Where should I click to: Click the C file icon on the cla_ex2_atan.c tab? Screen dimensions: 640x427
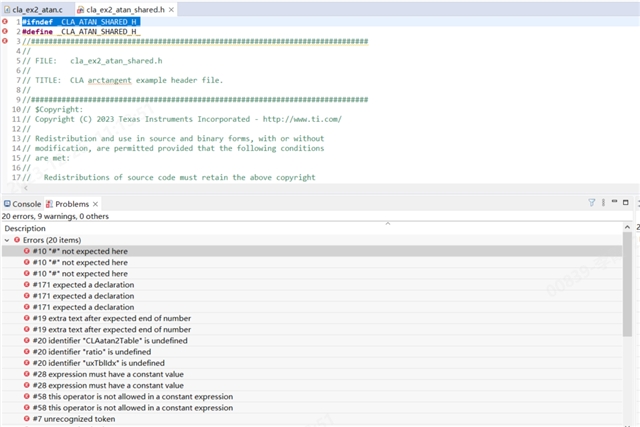pyautogui.click(x=7, y=9)
